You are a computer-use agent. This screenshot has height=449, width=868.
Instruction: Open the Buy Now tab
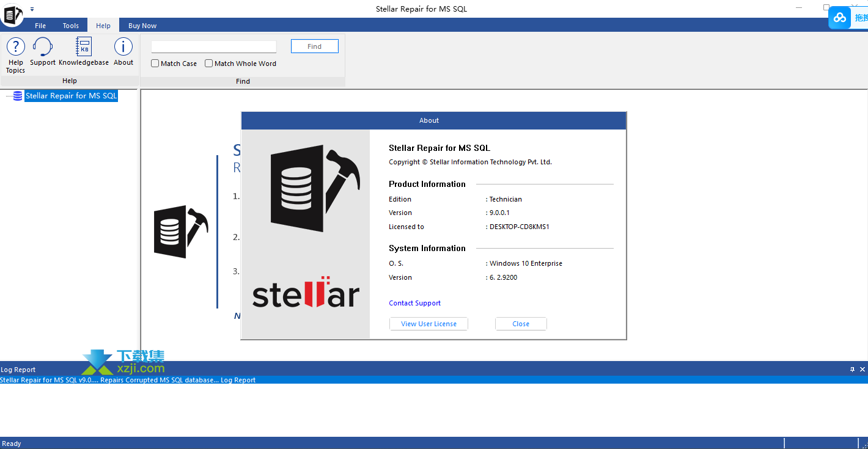142,26
